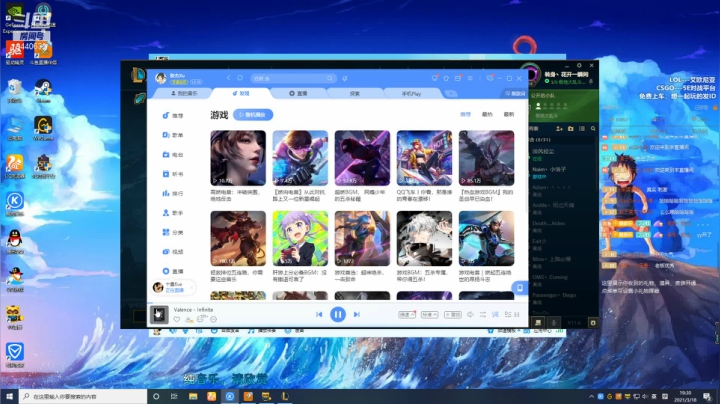Sort game playlists by 最热
The height and width of the screenshot is (404, 720).
click(x=487, y=114)
